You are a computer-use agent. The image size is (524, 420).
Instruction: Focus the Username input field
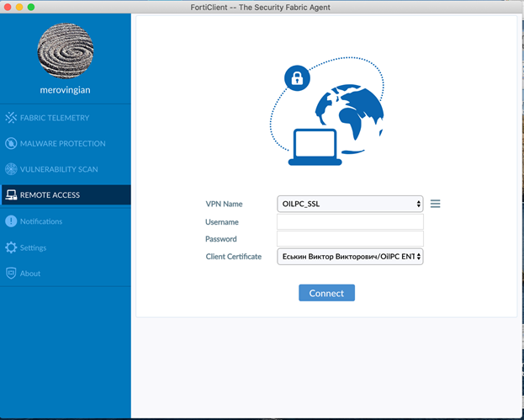click(x=350, y=222)
